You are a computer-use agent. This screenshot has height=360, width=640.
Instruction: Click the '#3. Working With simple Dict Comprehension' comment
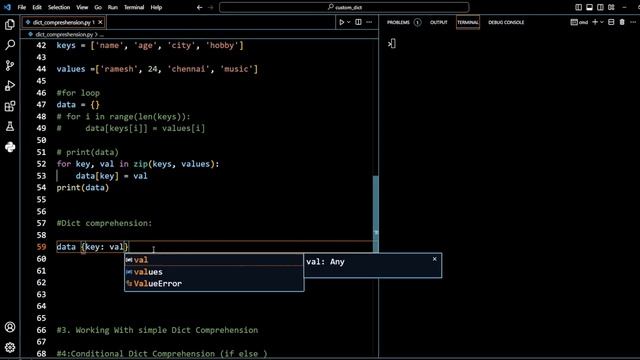[x=157, y=330]
